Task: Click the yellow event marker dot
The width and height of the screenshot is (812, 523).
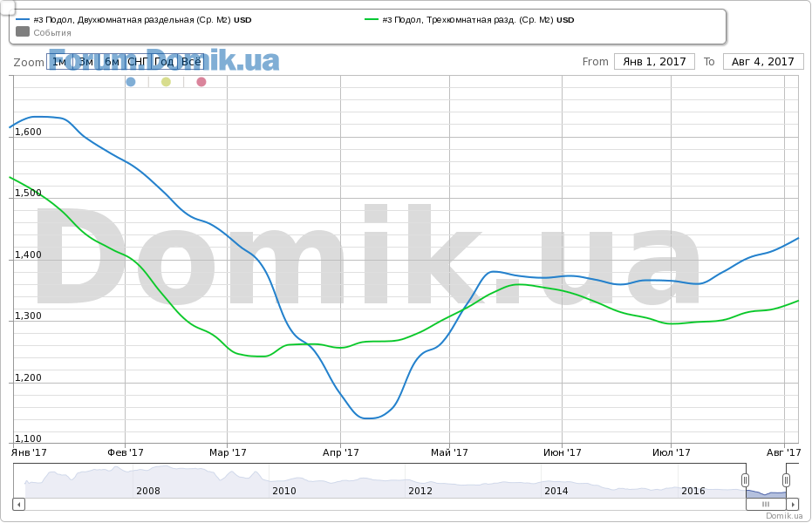Action: pyautogui.click(x=166, y=82)
